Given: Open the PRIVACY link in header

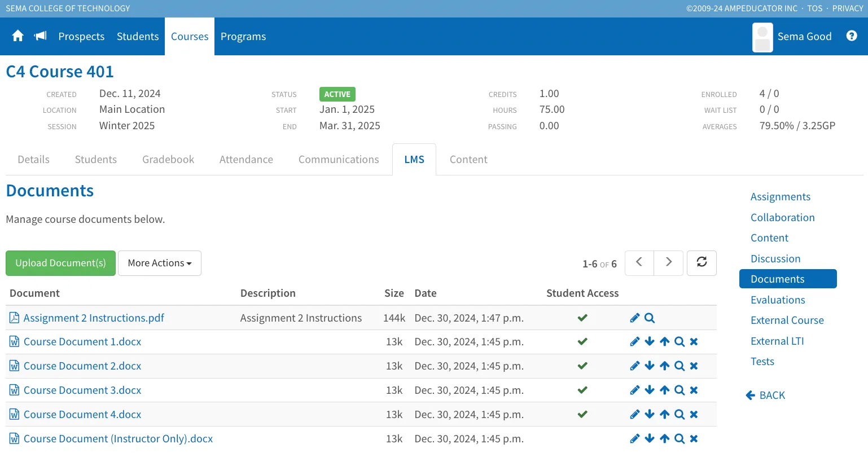Looking at the screenshot, I should point(848,8).
